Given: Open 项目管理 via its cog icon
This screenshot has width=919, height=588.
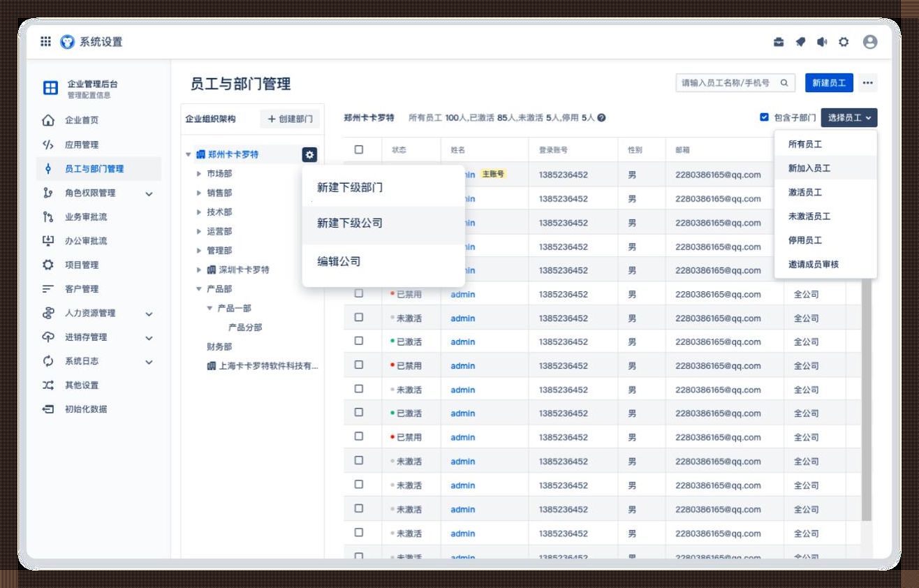Looking at the screenshot, I should [x=48, y=265].
